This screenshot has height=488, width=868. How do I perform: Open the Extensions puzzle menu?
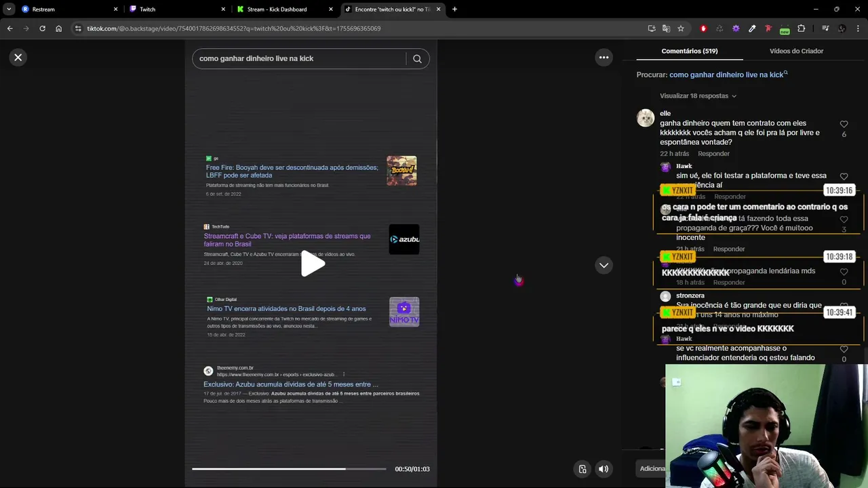point(802,28)
